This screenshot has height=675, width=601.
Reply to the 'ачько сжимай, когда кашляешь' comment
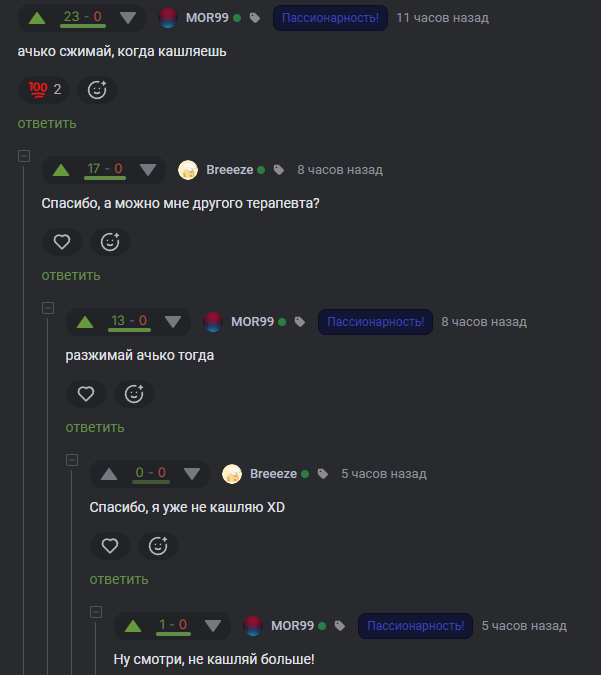[47, 124]
